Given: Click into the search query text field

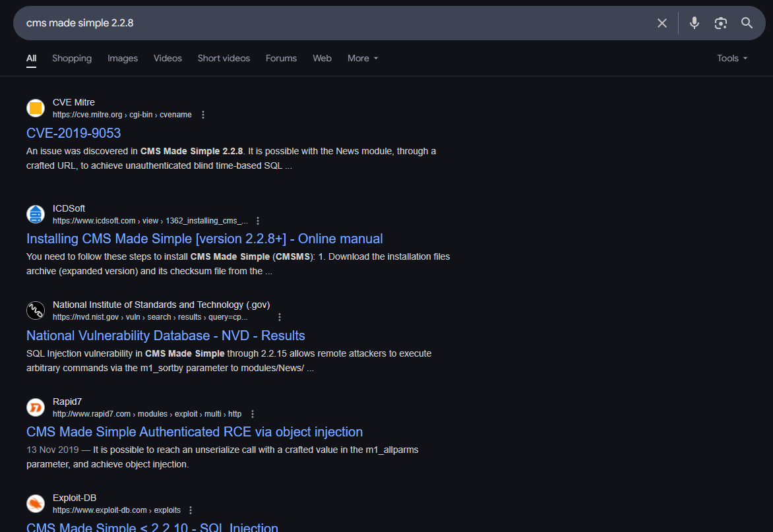Looking at the screenshot, I should 330,23.
